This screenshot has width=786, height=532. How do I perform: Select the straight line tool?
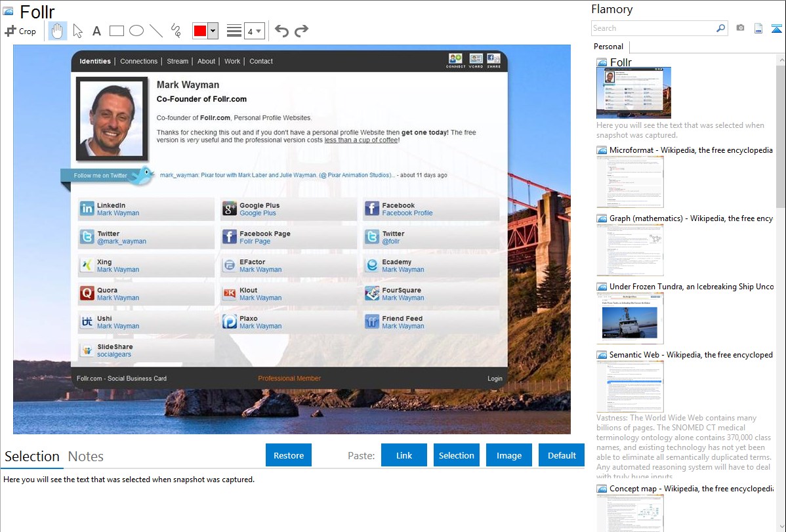156,31
